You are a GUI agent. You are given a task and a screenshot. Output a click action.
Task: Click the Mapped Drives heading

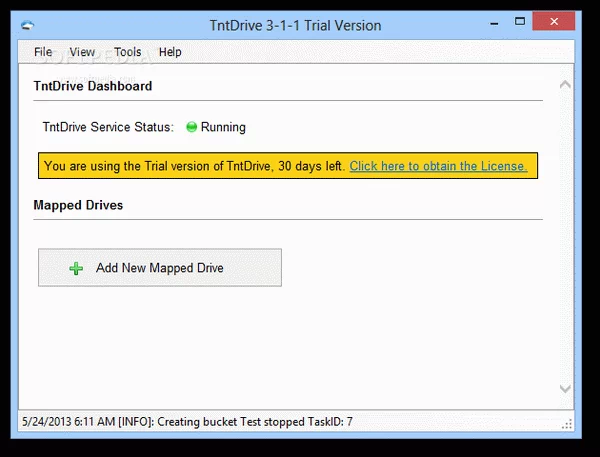[78, 205]
